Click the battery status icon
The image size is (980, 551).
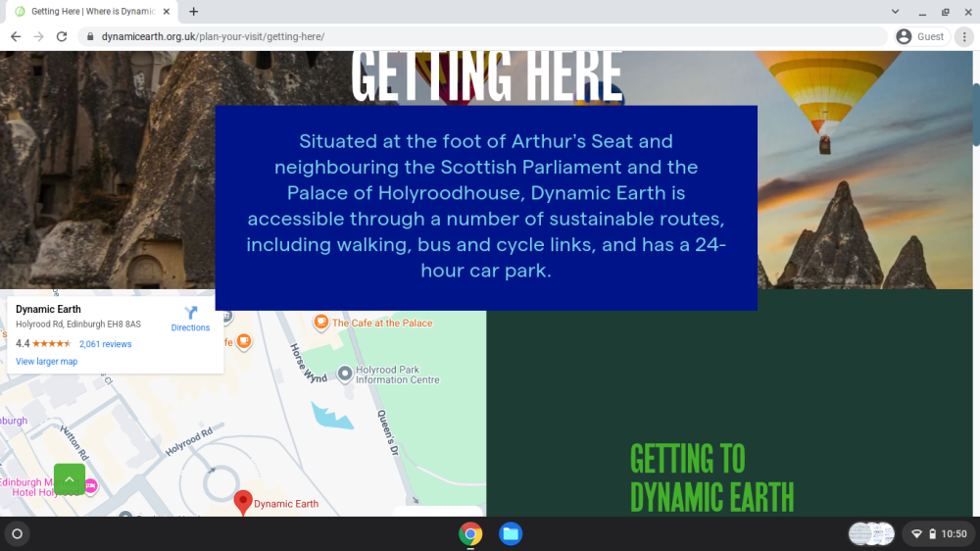point(933,534)
